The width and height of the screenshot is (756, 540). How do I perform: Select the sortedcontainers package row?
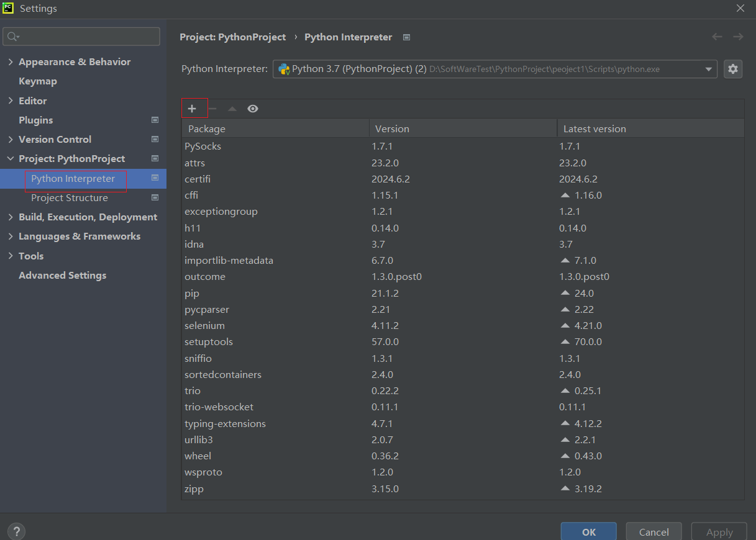463,374
